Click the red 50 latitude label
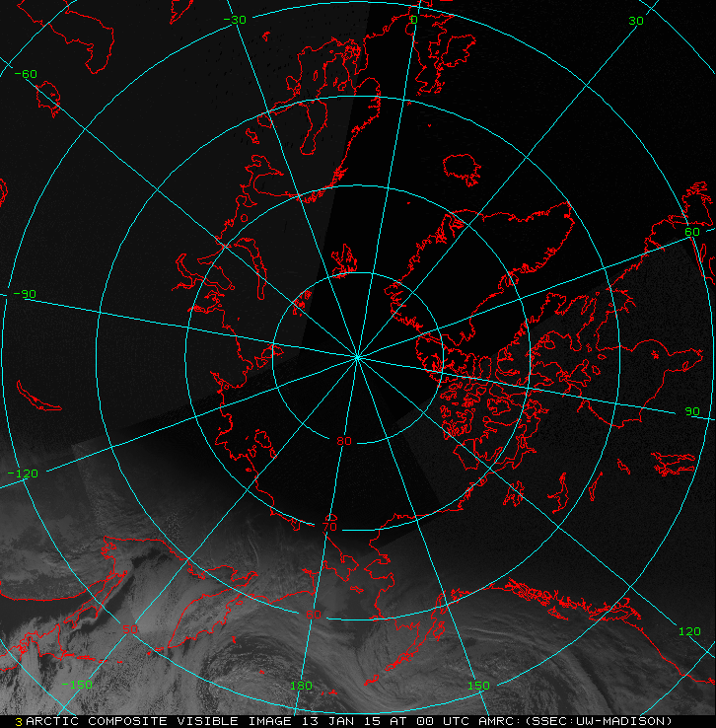Image resolution: width=716 pixels, height=728 pixels. pyautogui.click(x=130, y=629)
